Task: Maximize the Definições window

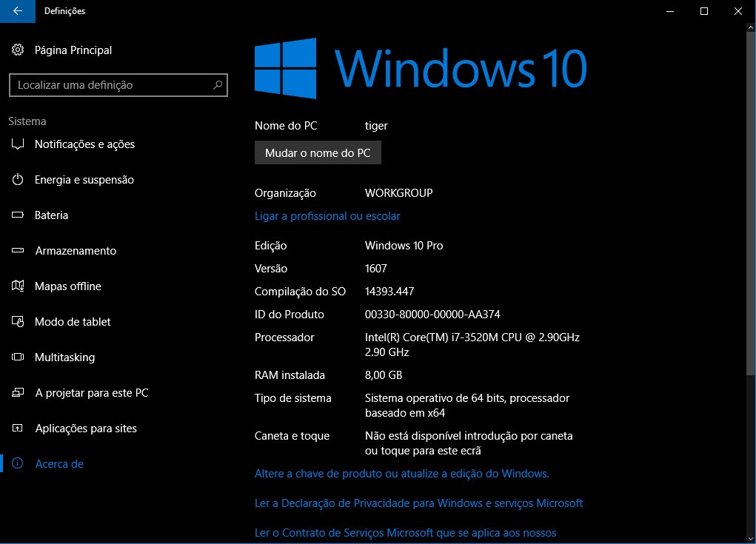Action: point(704,11)
